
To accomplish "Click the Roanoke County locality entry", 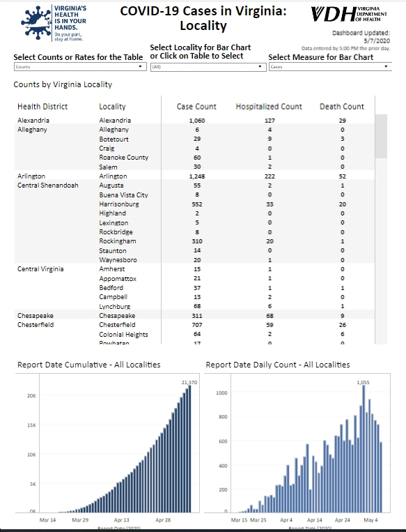I will click(123, 158).
